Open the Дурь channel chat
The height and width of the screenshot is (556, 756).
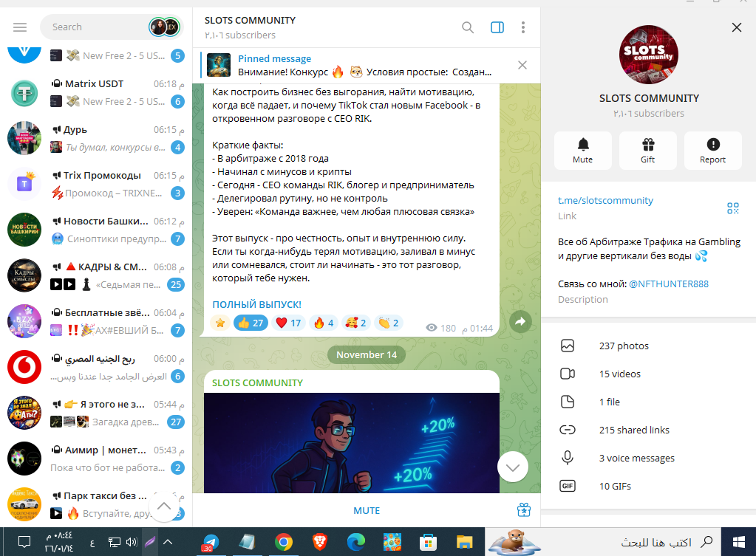click(96, 138)
